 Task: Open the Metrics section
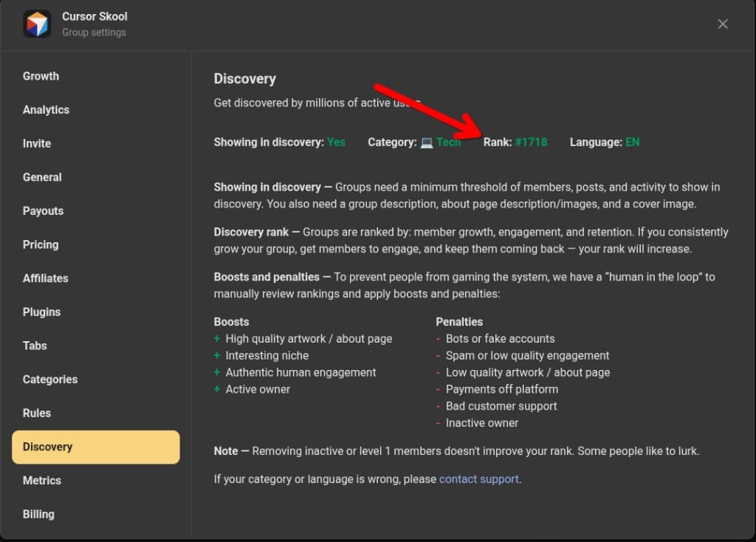[x=41, y=481]
